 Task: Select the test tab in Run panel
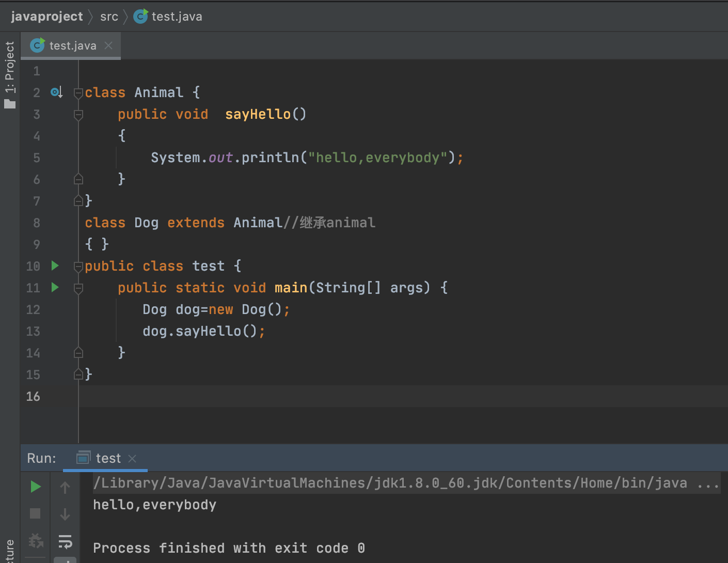coord(108,458)
